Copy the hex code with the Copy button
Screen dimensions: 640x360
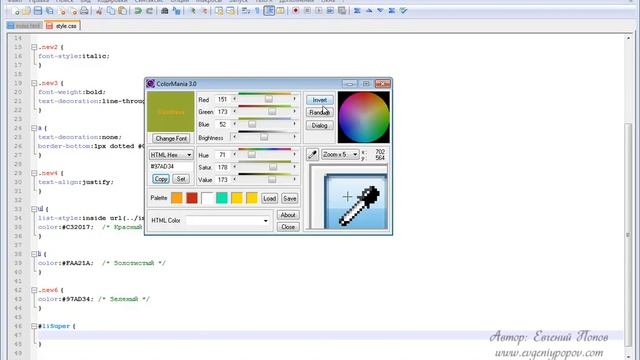pyautogui.click(x=161, y=179)
